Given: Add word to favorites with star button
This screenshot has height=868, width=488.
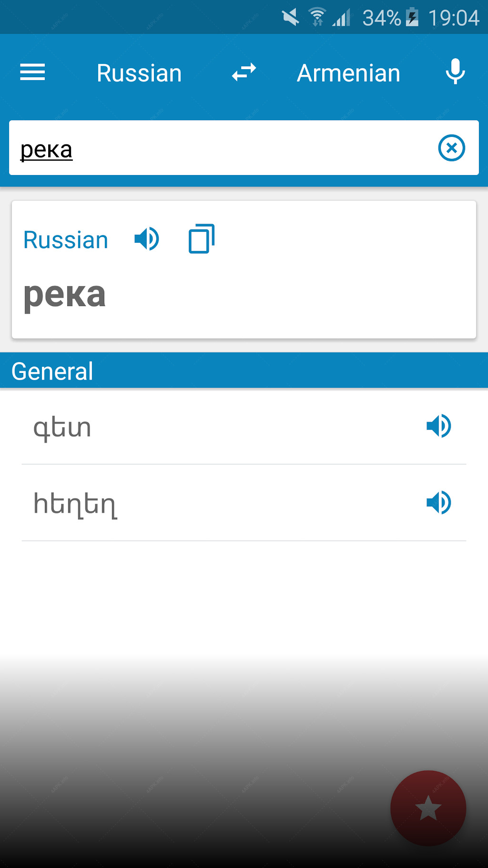Looking at the screenshot, I should (428, 808).
